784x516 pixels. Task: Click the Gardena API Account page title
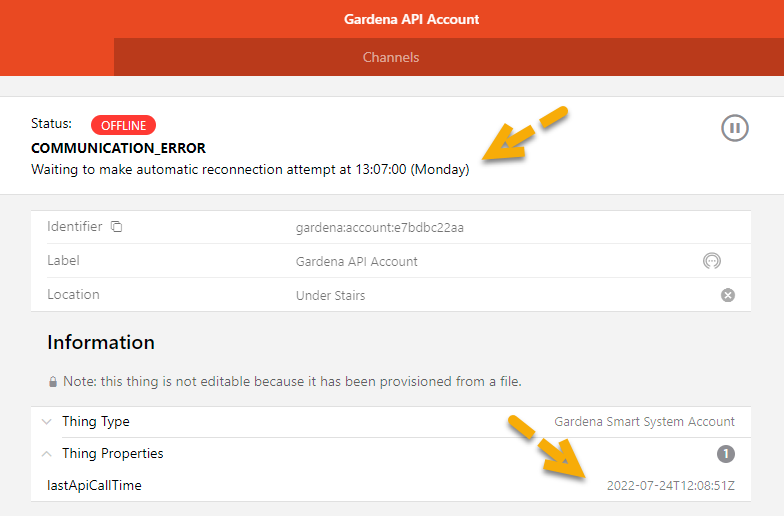tap(412, 19)
